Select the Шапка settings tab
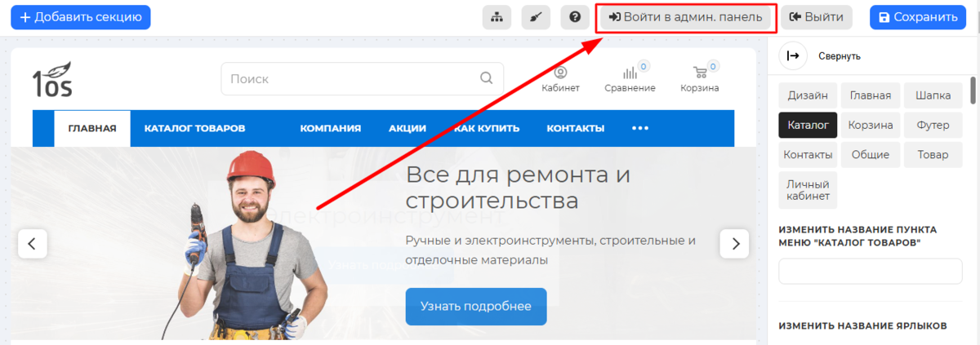This screenshot has height=345, width=980. (933, 95)
